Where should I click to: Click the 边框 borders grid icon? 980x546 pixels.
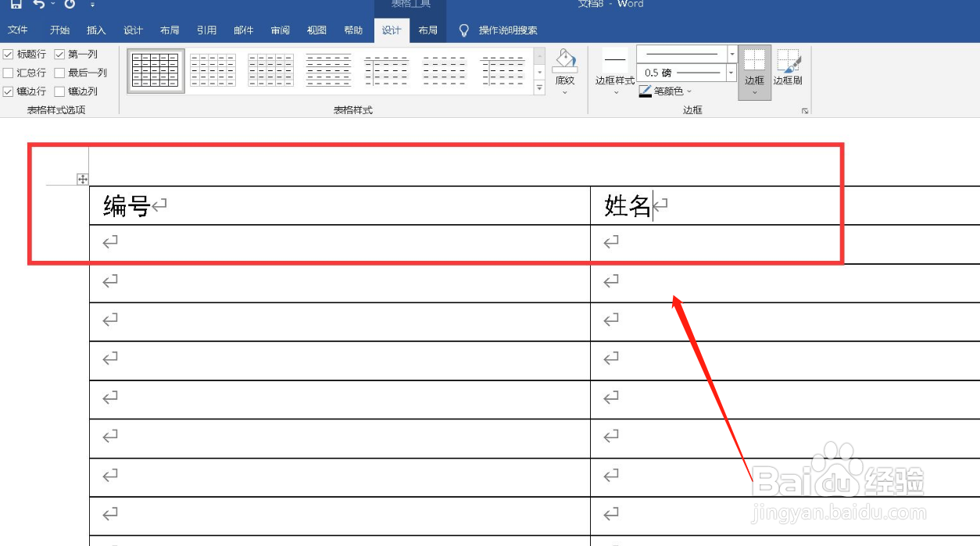coord(754,61)
